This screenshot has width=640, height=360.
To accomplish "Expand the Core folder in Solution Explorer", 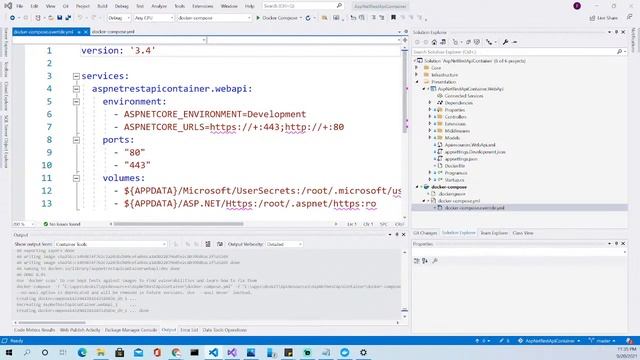I will click(417, 68).
